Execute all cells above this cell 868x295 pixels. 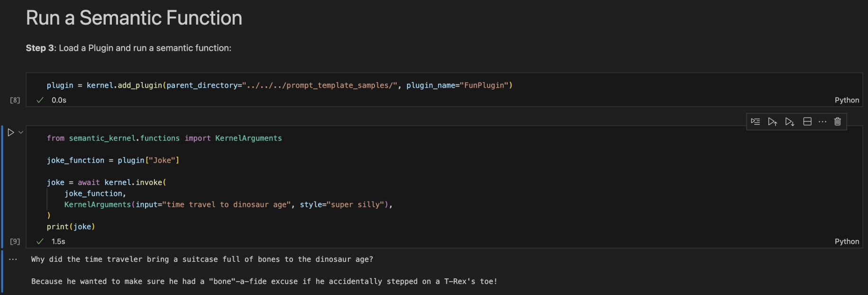[772, 122]
